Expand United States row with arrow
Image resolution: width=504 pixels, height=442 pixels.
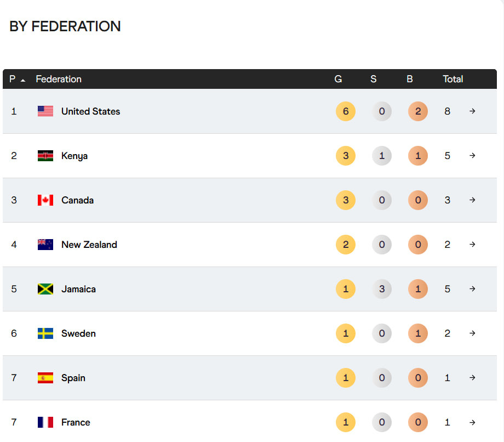tap(472, 111)
